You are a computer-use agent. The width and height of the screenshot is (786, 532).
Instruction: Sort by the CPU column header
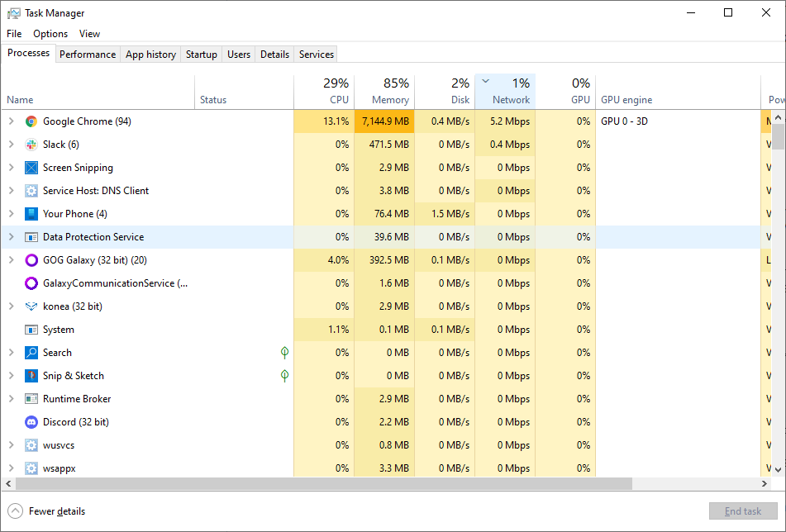click(324, 92)
